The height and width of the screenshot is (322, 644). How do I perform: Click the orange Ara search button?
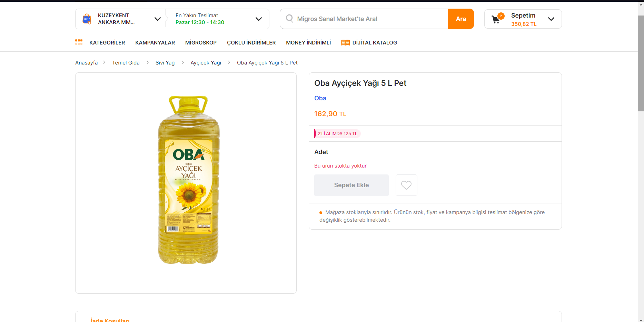point(461,19)
